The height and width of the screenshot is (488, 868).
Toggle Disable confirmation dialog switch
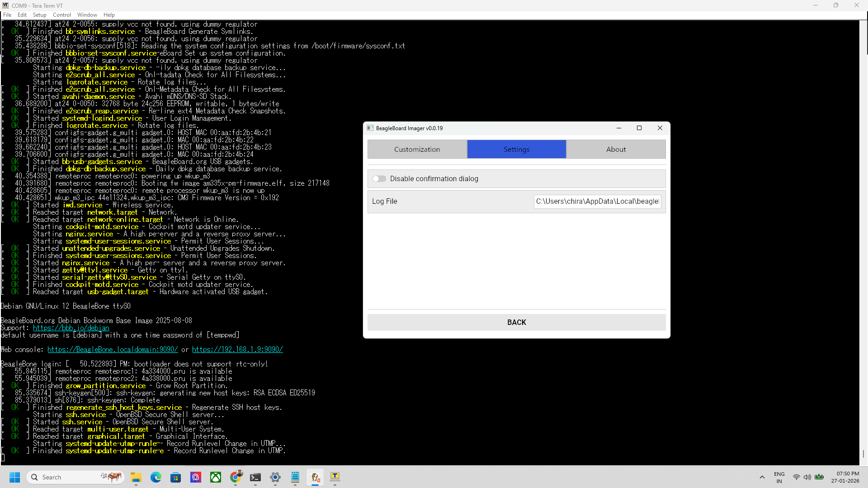(379, 179)
